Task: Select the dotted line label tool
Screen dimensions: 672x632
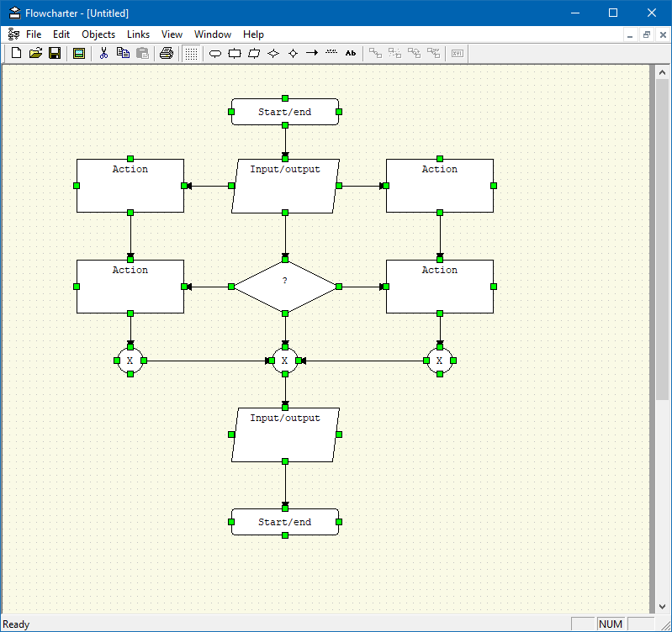Action: coord(331,53)
